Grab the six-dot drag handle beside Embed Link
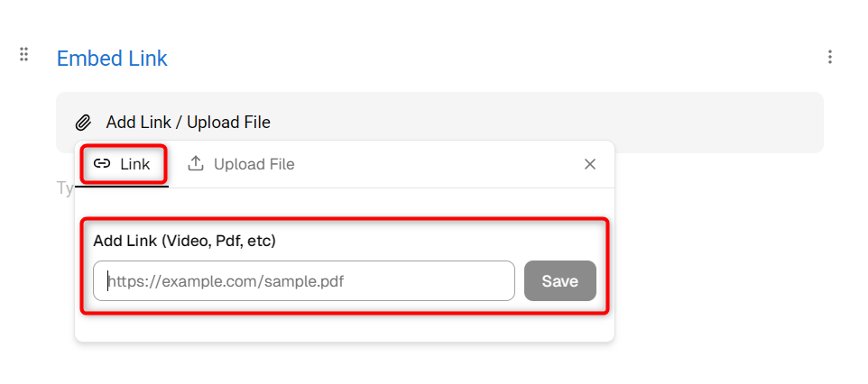Image resolution: width=868 pixels, height=384 pixels. tap(23, 54)
